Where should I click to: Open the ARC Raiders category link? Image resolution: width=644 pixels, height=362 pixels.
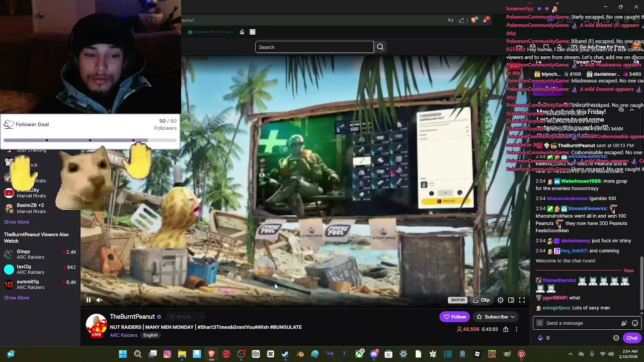pyautogui.click(x=124, y=335)
